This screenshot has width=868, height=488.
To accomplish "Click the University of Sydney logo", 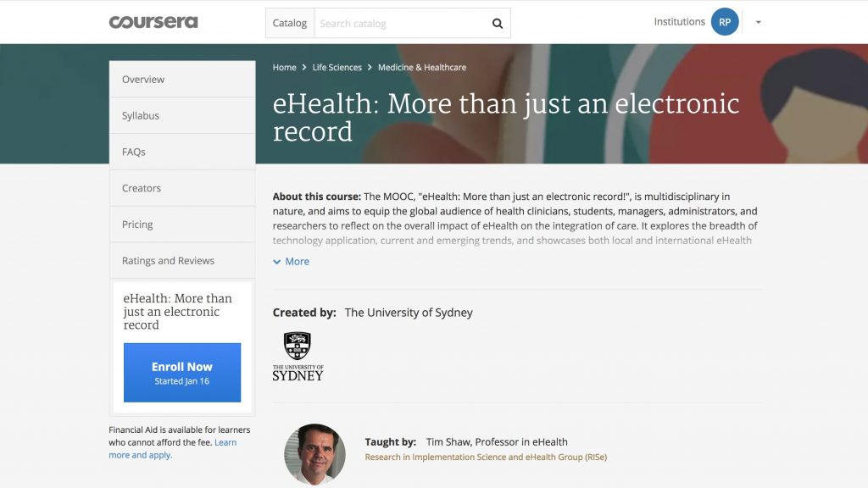I will (x=298, y=357).
